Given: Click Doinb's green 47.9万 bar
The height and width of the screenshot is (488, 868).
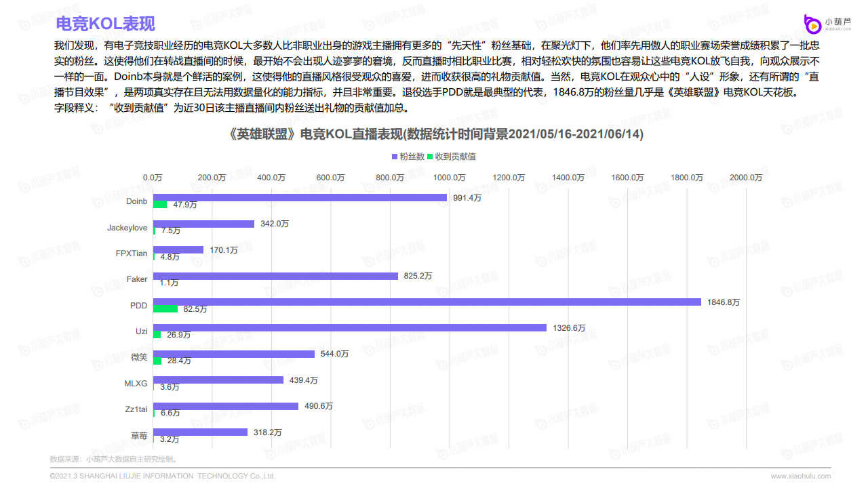Looking at the screenshot, I should tap(160, 205).
